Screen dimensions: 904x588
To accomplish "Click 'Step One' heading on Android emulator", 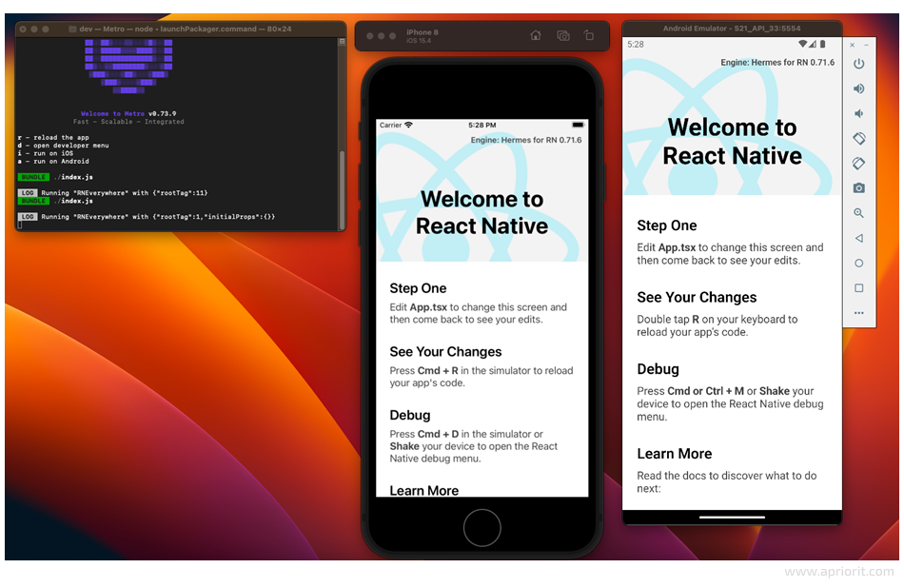I will (667, 225).
